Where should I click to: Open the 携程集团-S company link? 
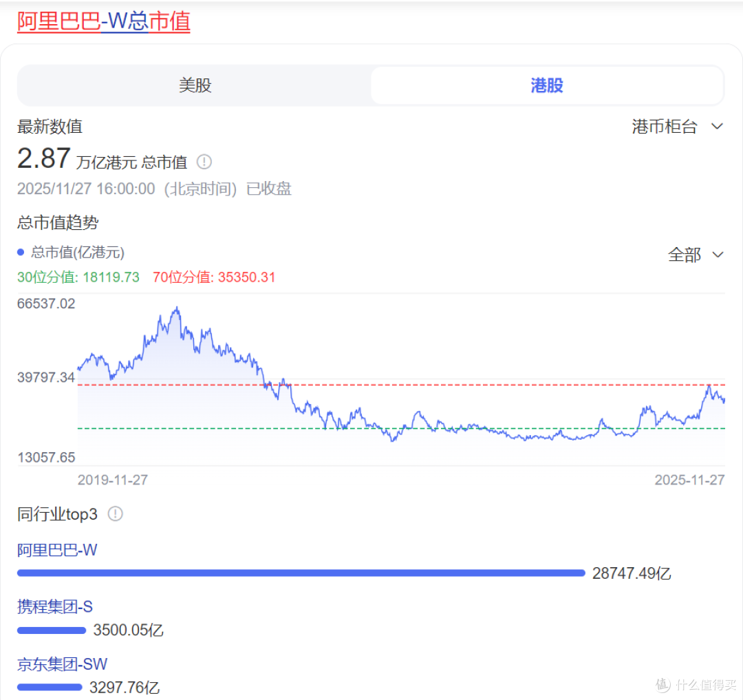pos(55,606)
